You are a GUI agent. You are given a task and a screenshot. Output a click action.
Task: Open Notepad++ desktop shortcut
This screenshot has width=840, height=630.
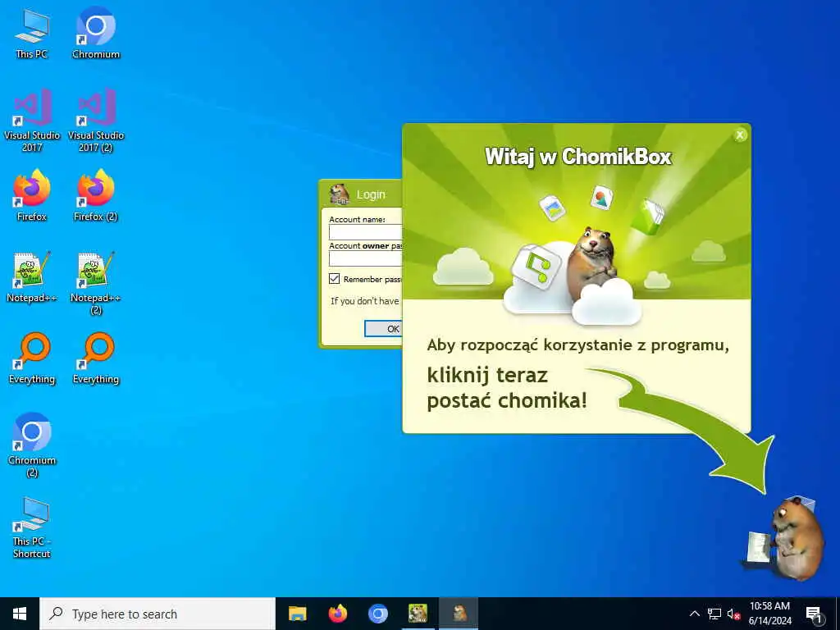[32, 277]
